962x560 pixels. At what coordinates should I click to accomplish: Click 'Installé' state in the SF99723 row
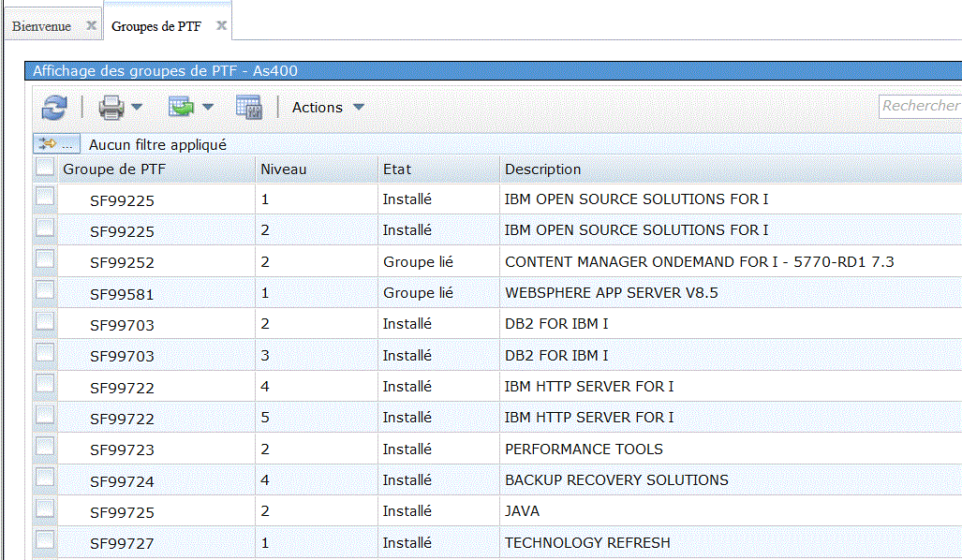pyautogui.click(x=407, y=449)
